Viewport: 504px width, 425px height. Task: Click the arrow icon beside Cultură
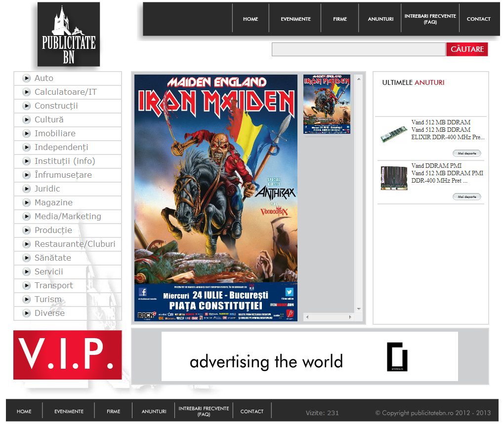click(26, 119)
